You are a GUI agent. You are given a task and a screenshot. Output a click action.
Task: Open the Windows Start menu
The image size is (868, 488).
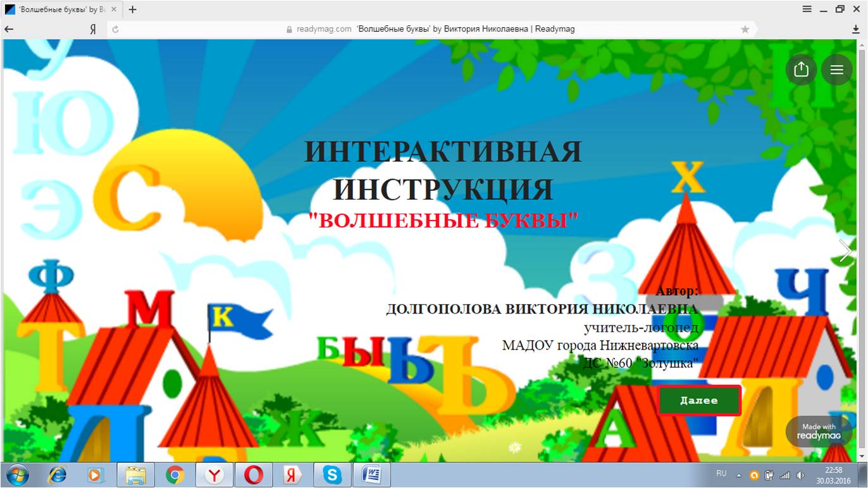pyautogui.click(x=16, y=475)
